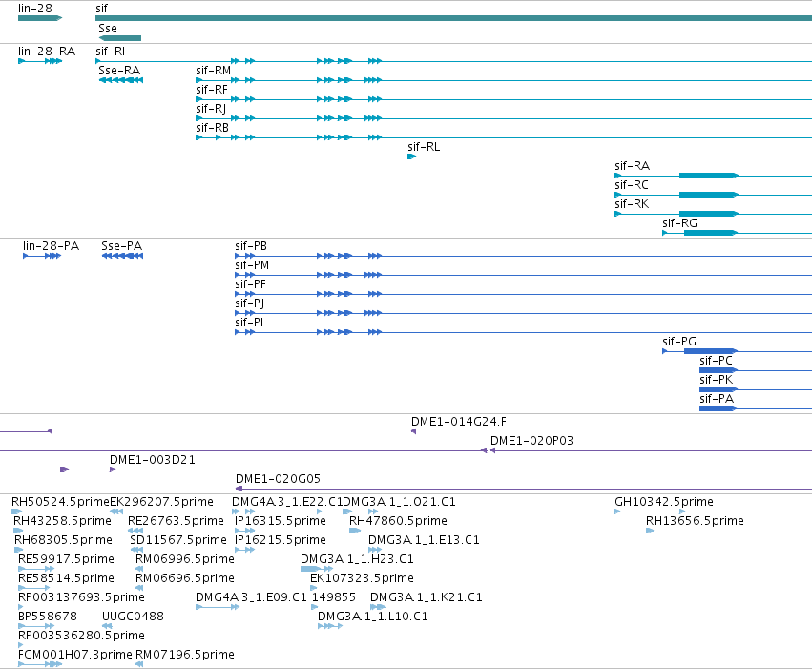The width and height of the screenshot is (812, 669).
Task: Select the DMG4A3_1.E22.C1 EST label
Action: click(x=287, y=502)
